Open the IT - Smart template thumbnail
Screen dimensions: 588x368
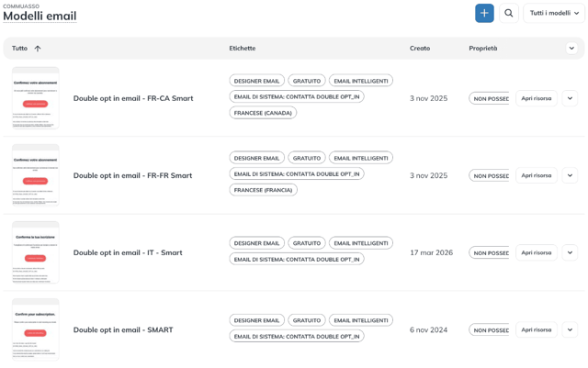[x=36, y=252]
